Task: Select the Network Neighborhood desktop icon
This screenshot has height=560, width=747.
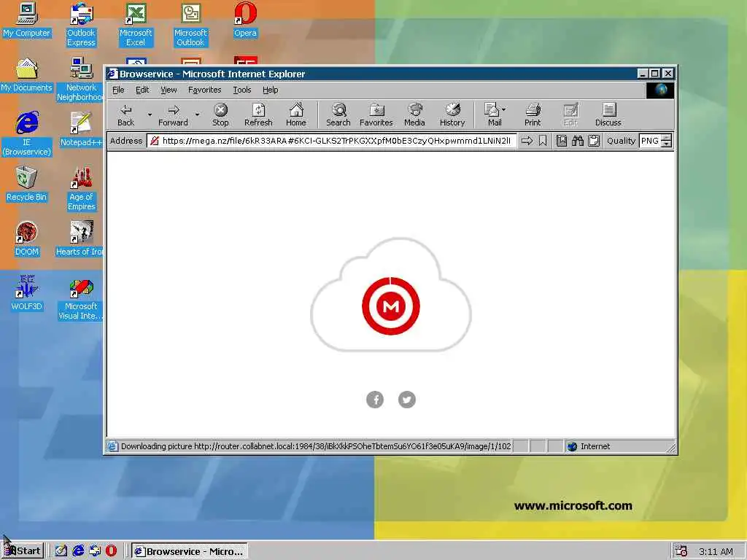Action: click(x=80, y=79)
